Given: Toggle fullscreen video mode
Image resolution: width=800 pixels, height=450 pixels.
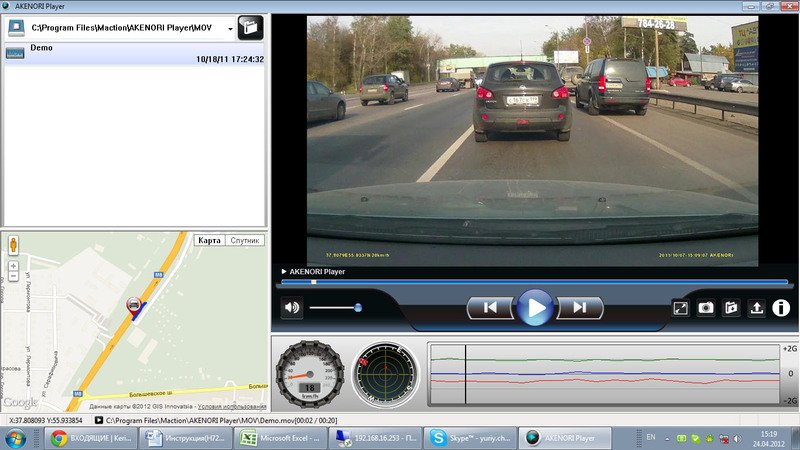Looking at the screenshot, I should click(681, 308).
